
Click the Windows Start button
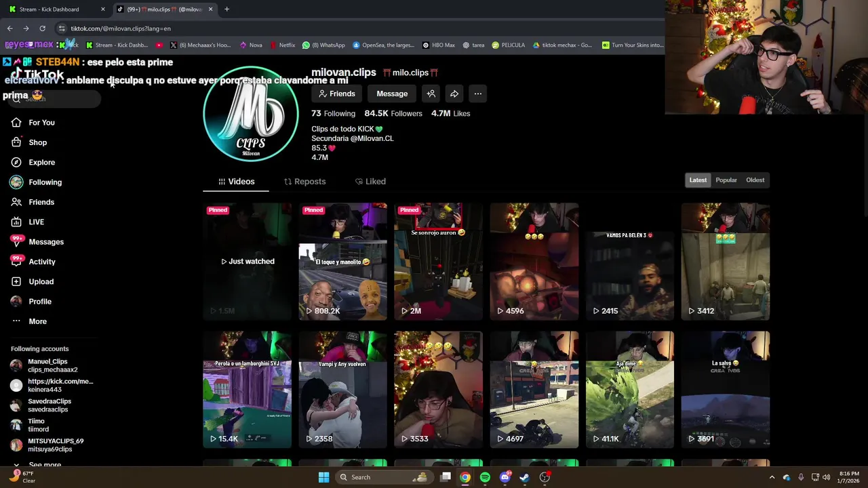(x=323, y=477)
